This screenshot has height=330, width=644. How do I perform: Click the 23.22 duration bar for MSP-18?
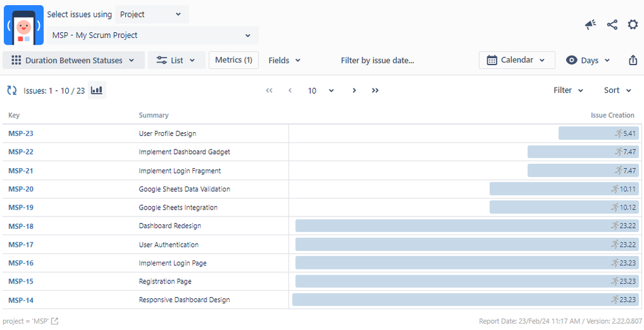pyautogui.click(x=467, y=226)
